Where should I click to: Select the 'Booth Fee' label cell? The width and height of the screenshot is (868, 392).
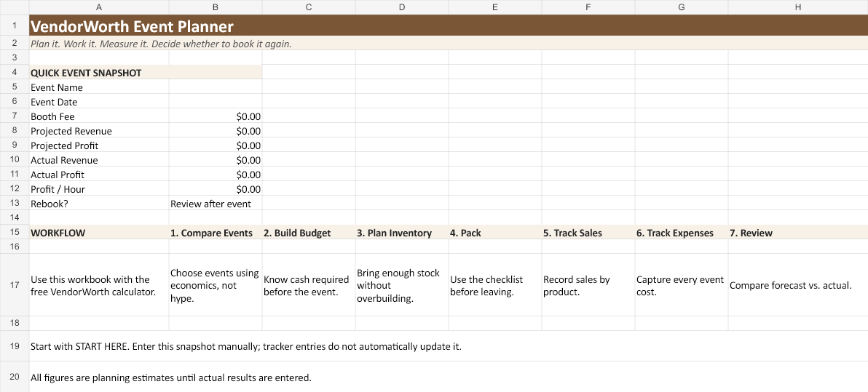(98, 116)
